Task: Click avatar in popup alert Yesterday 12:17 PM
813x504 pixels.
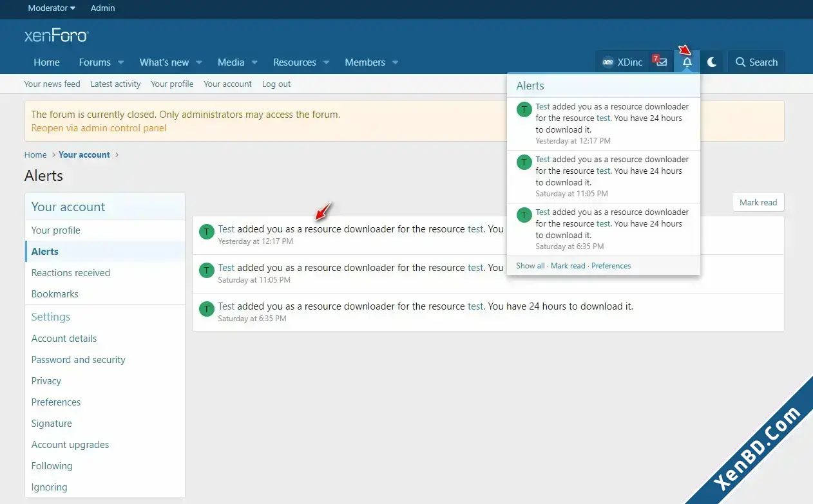Action: 524,109
